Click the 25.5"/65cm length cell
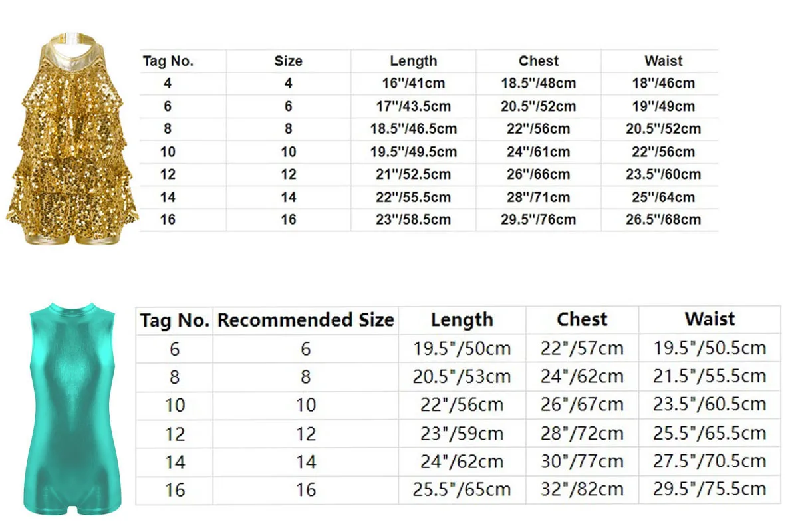The height and width of the screenshot is (532, 798). (462, 490)
